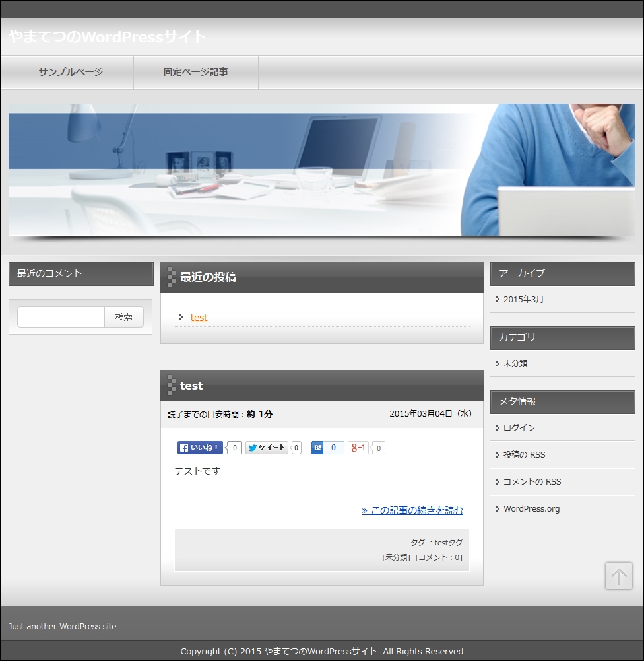Click the メタ情報 widget heading
Screen dimensions: 644x661
(x=563, y=401)
